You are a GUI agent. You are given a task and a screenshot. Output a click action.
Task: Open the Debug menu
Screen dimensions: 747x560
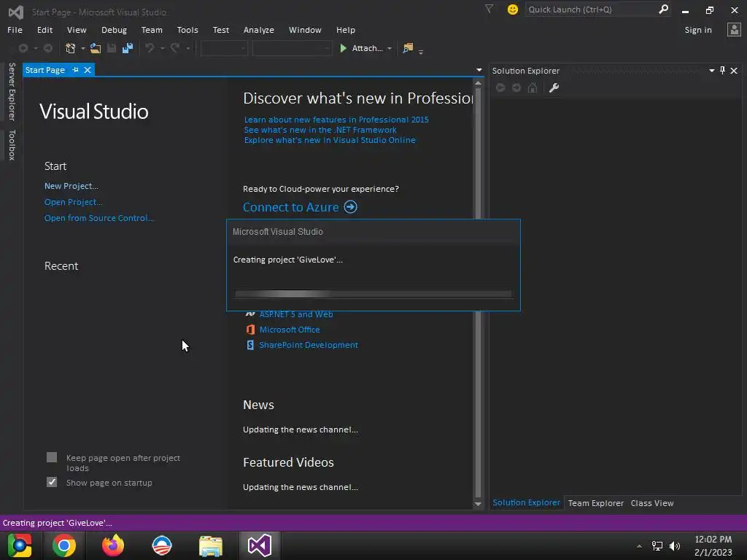[x=114, y=29]
